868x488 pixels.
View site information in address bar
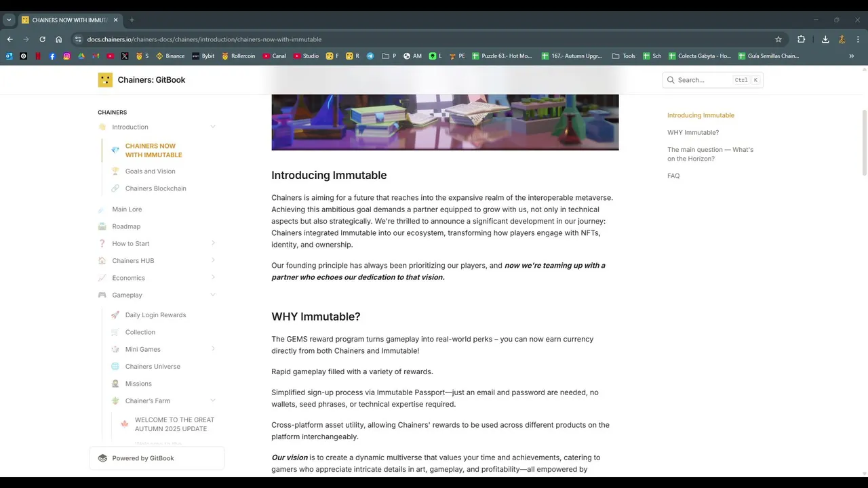pyautogui.click(x=78, y=39)
